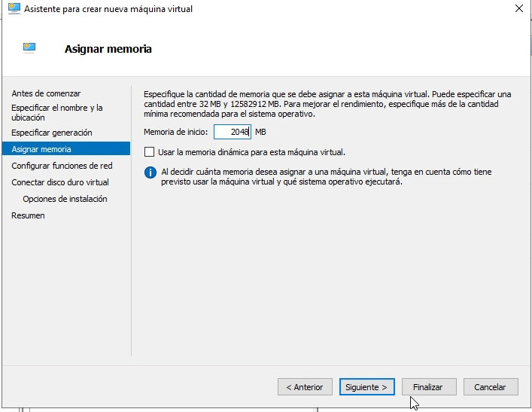Click the window title bar text
This screenshot has height=412, width=532.
click(108, 9)
